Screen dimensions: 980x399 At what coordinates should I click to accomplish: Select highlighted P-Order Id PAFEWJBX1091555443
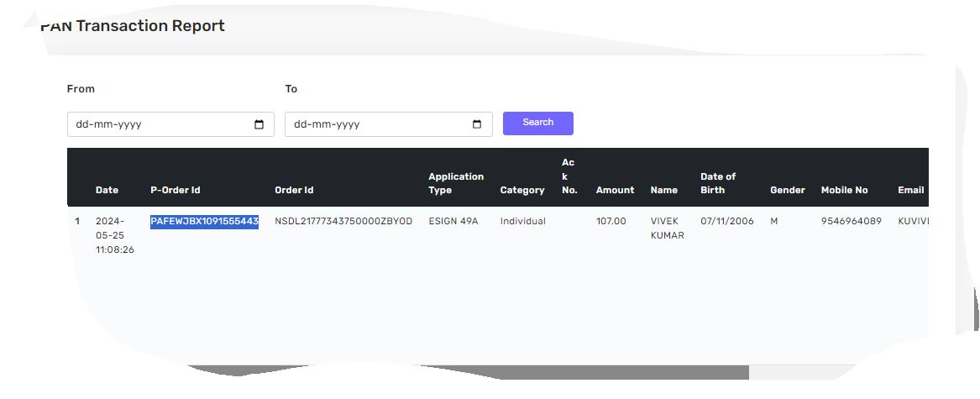204,222
